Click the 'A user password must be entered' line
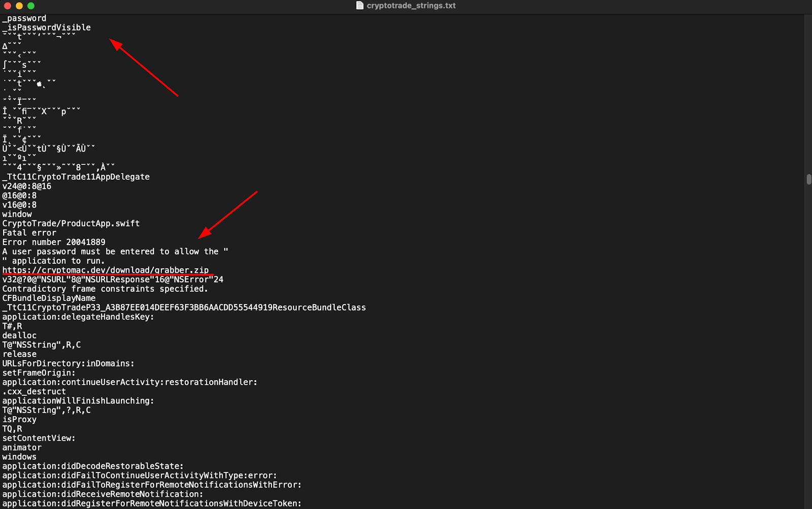Viewport: 812px width, 509px height. 115,251
